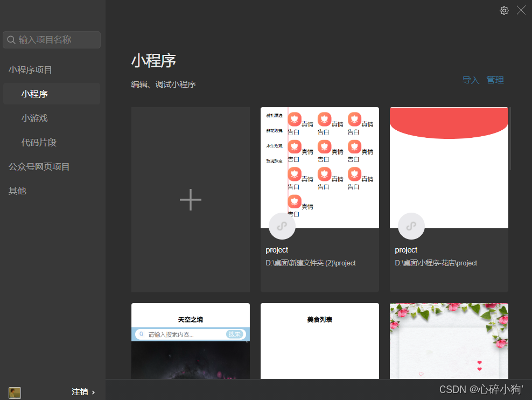Click the link icon on the 小程序-花店 project card
This screenshot has width=532, height=400.
(411, 226)
